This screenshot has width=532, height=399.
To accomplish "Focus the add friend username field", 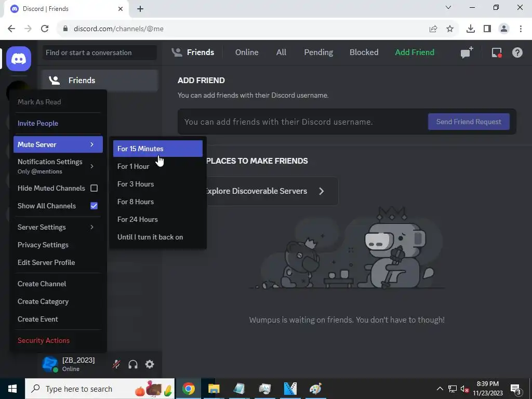I will pos(302,122).
